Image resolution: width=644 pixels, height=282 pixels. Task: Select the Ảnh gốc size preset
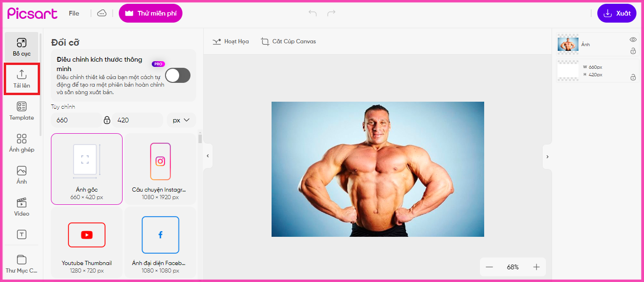(x=87, y=169)
